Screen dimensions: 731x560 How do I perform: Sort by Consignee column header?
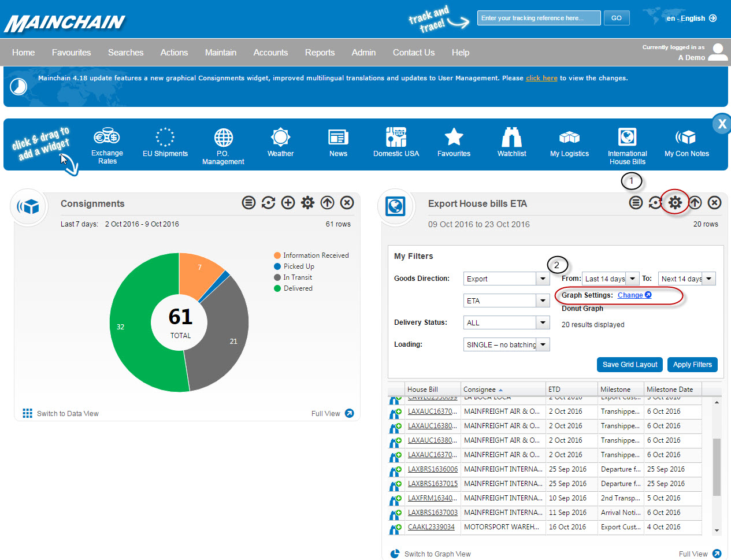(503, 389)
